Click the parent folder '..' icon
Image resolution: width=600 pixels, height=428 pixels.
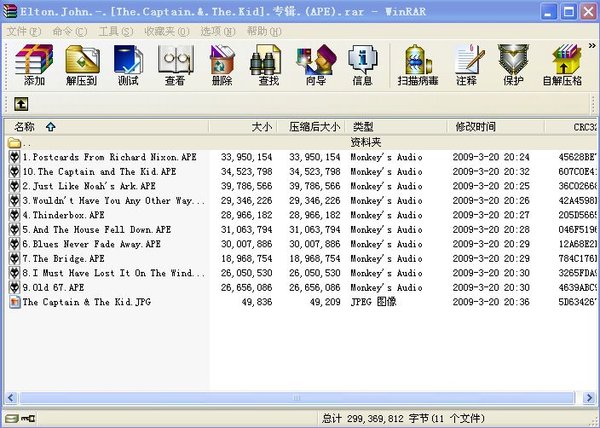15,143
